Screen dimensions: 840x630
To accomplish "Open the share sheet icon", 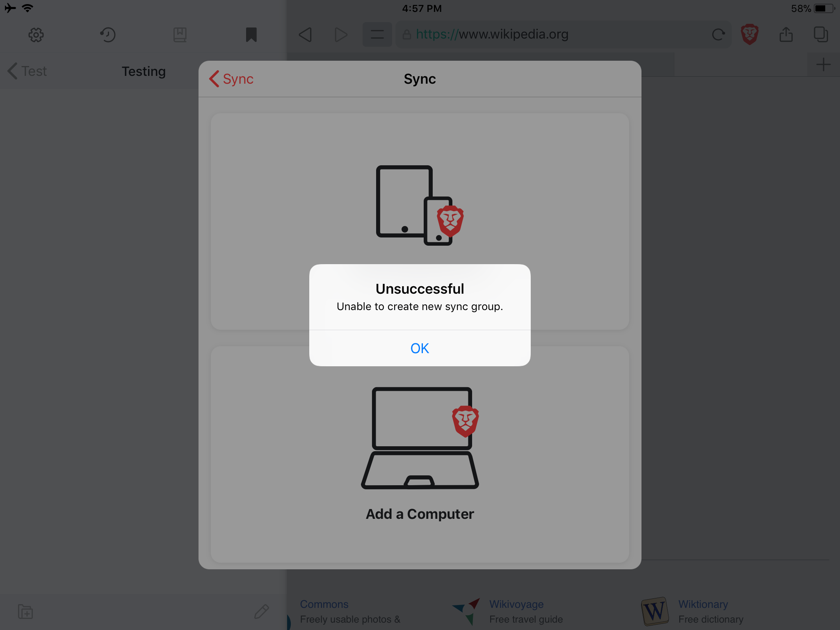I will [786, 35].
